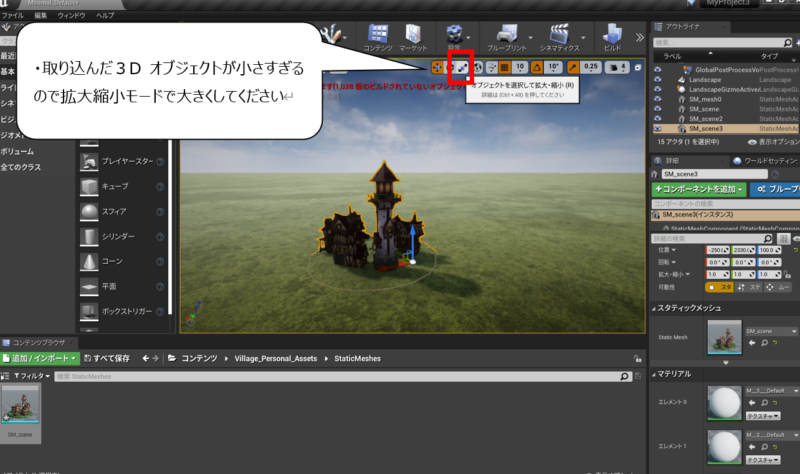
Task: Select the translate gizmo mode
Action: pyautogui.click(x=437, y=67)
